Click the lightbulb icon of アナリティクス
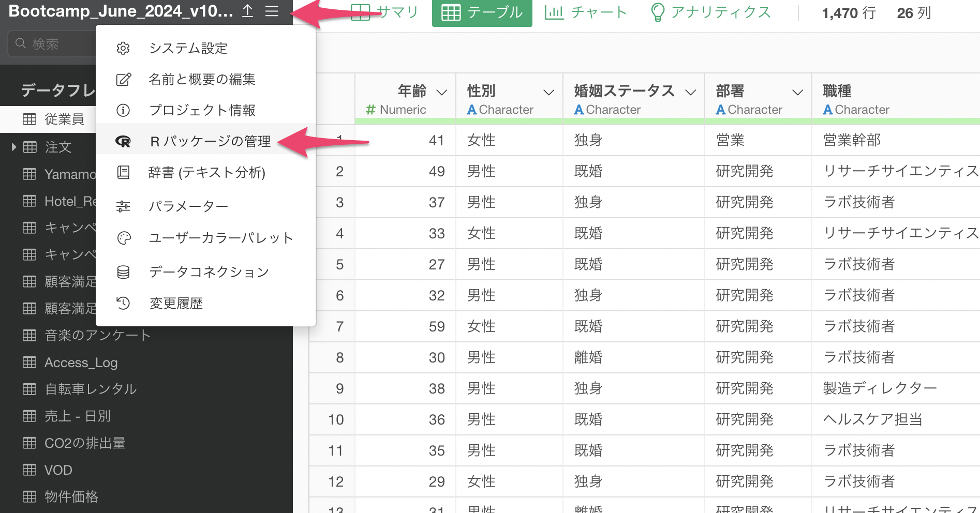Screen dimensions: 980x513 [657, 12]
